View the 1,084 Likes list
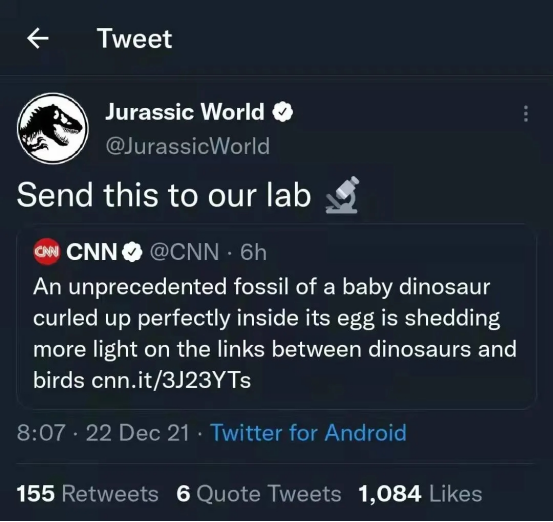The height and width of the screenshot is (522, 553). (x=420, y=493)
